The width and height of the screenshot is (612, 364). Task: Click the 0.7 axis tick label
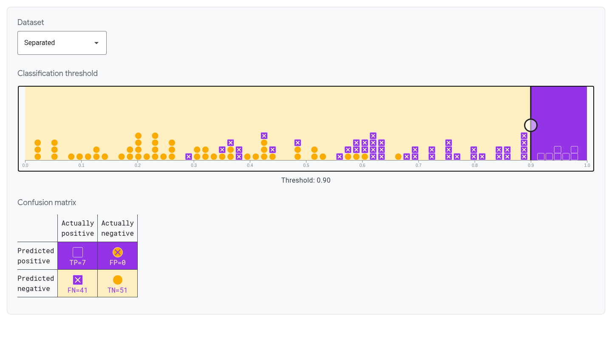coord(419,165)
